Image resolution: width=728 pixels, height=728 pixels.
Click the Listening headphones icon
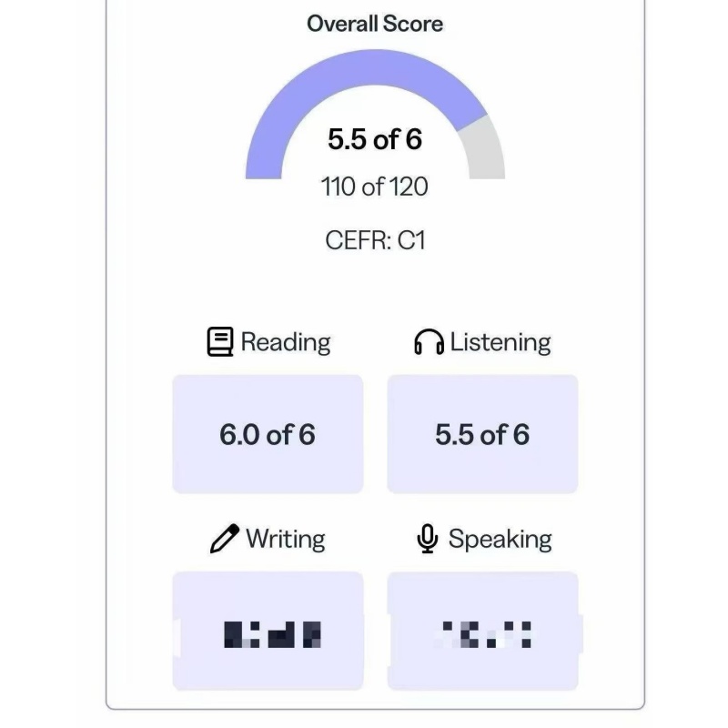pos(429,342)
